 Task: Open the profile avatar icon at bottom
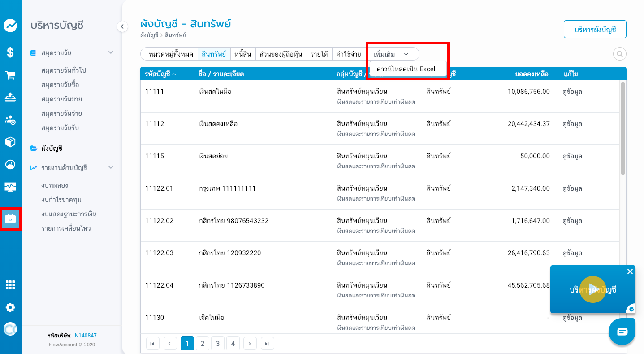[10, 329]
